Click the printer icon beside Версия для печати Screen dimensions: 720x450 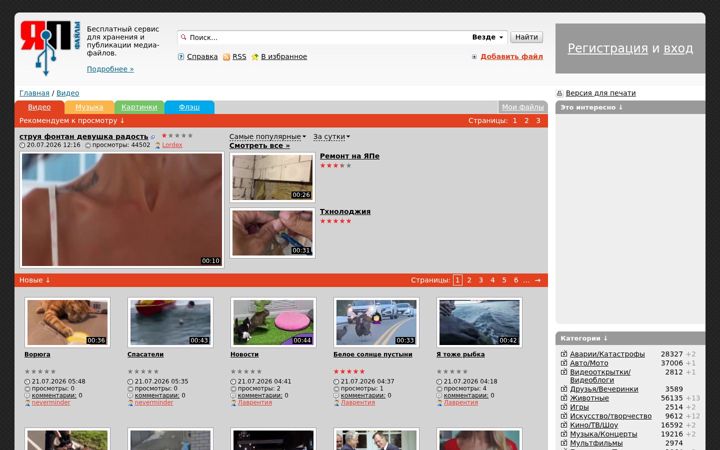point(559,93)
